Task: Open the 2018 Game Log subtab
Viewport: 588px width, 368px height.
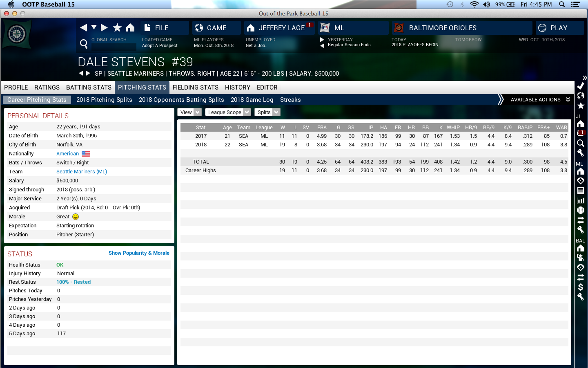Action: pos(252,100)
